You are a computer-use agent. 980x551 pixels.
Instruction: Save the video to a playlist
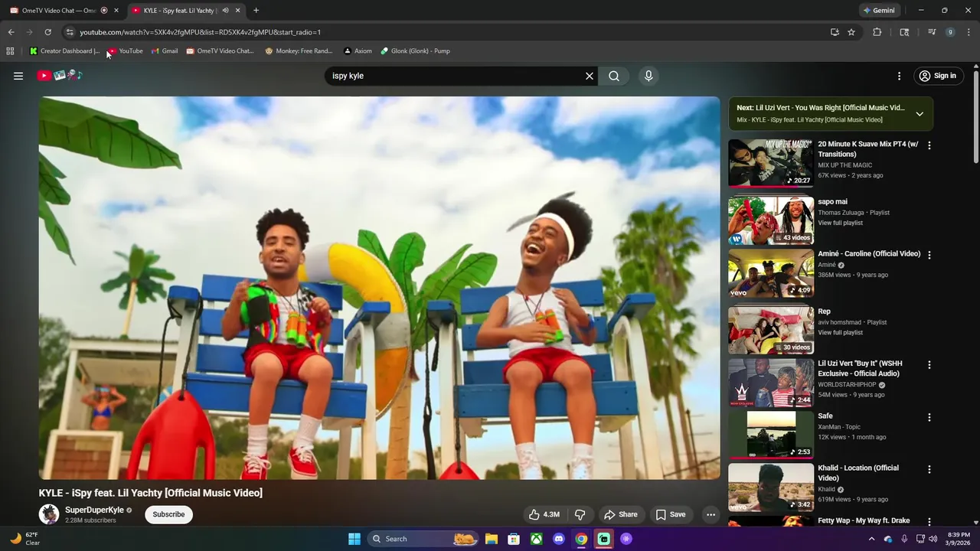point(671,514)
